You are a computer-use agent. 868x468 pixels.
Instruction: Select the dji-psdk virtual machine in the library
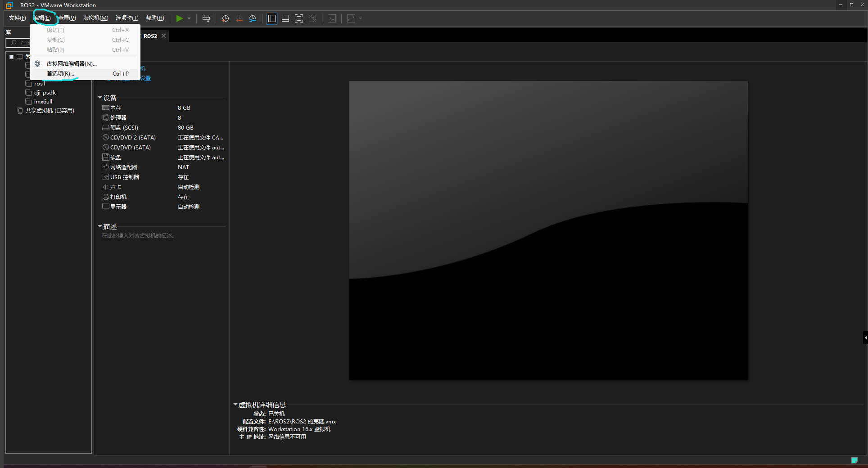(45, 93)
